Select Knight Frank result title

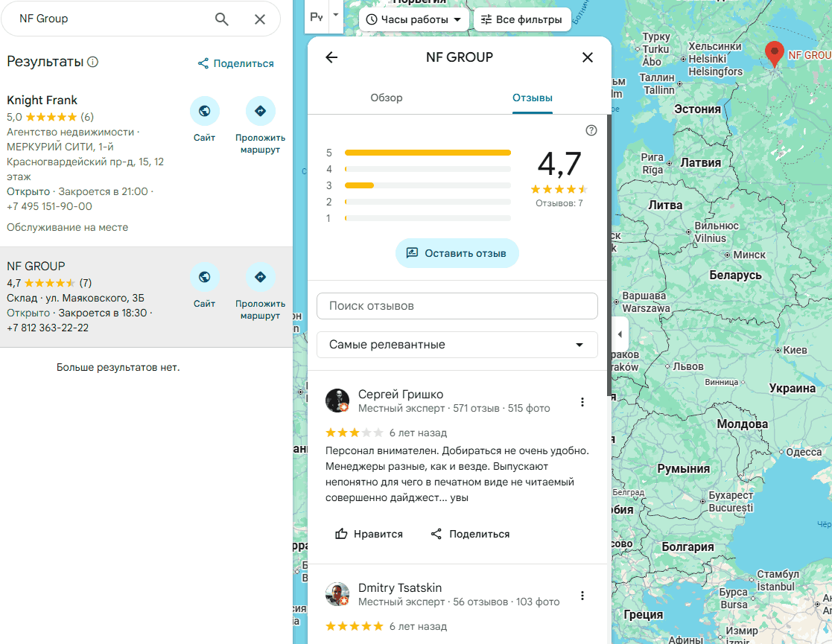click(x=42, y=101)
